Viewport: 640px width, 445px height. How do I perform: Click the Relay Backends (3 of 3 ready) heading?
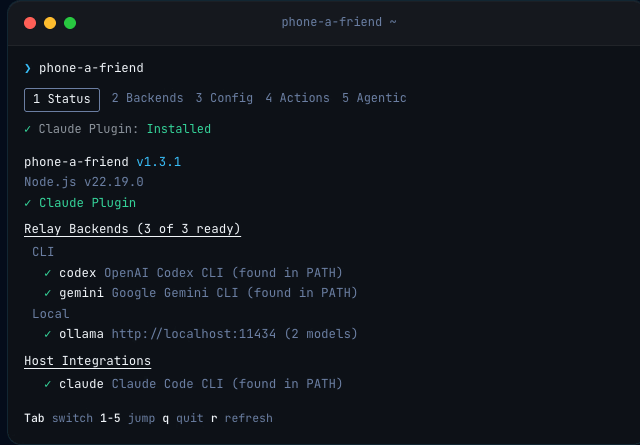coord(132,229)
